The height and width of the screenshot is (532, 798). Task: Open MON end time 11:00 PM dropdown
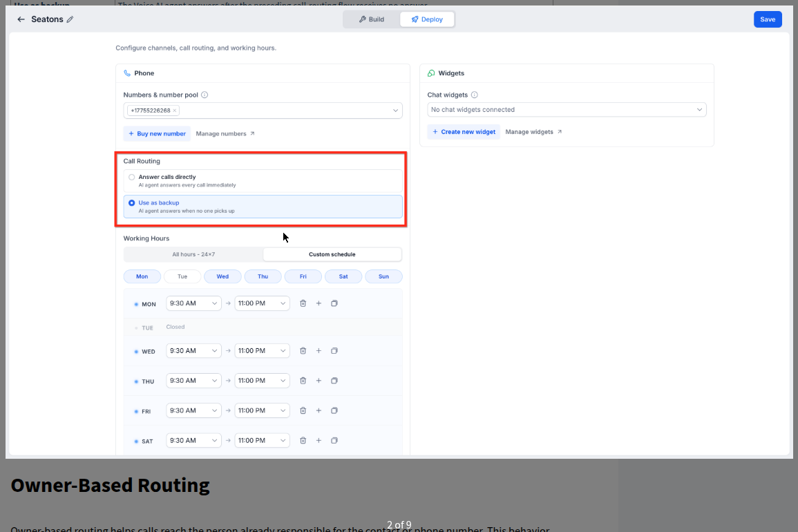(x=262, y=303)
